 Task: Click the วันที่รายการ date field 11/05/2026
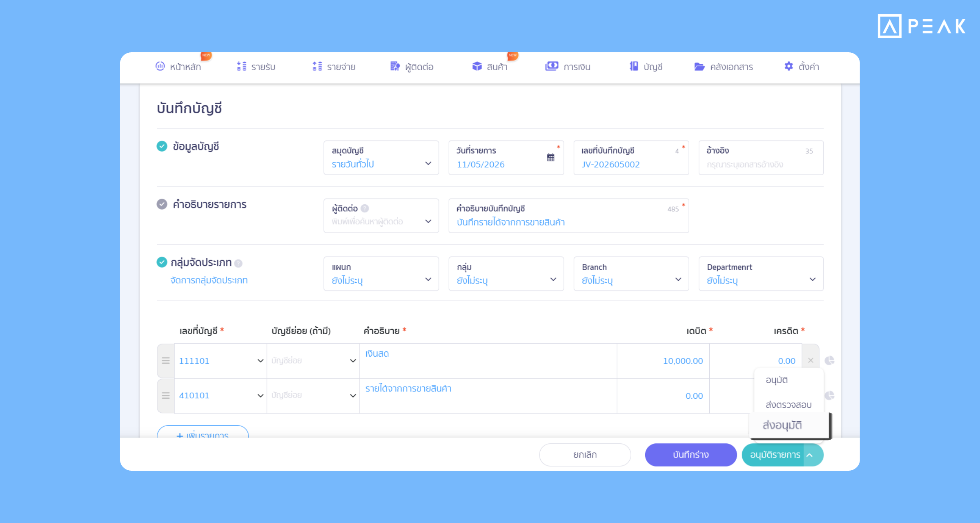point(506,158)
